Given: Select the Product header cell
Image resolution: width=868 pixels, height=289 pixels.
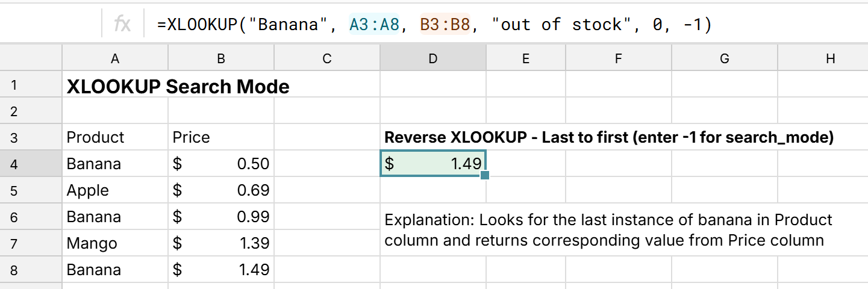Looking at the screenshot, I should (x=114, y=137).
